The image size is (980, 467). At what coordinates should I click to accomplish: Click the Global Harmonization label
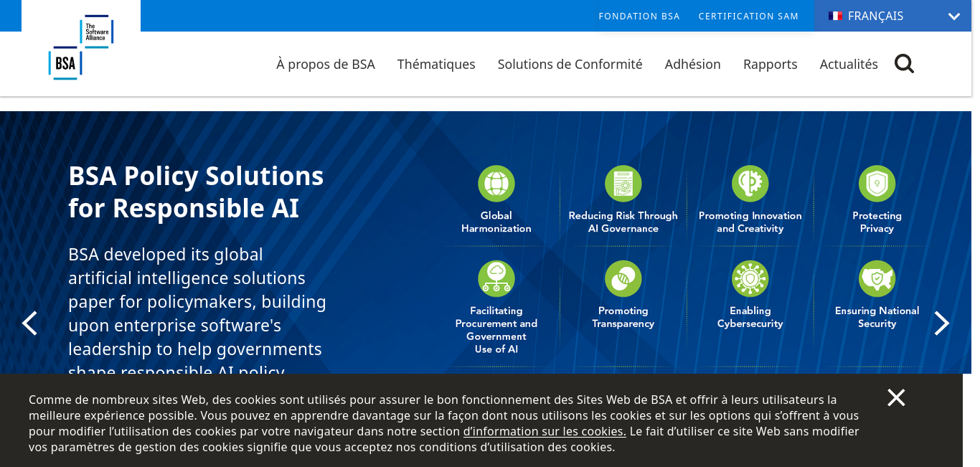point(496,222)
